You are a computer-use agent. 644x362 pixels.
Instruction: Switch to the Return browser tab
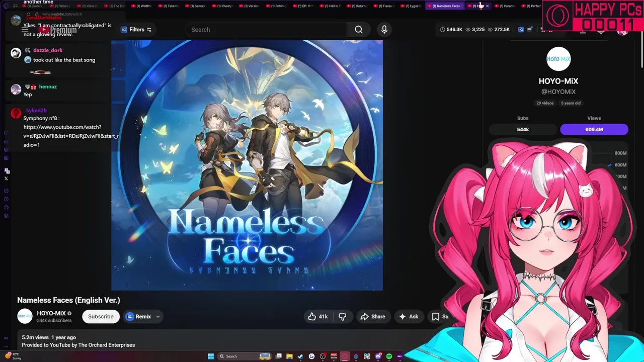tap(358, 6)
